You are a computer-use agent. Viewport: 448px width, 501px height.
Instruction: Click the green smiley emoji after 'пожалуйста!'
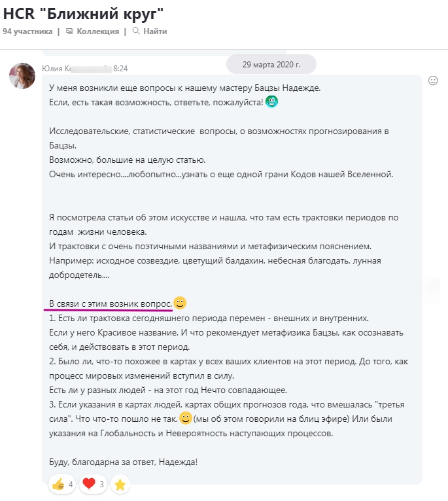coord(271,101)
